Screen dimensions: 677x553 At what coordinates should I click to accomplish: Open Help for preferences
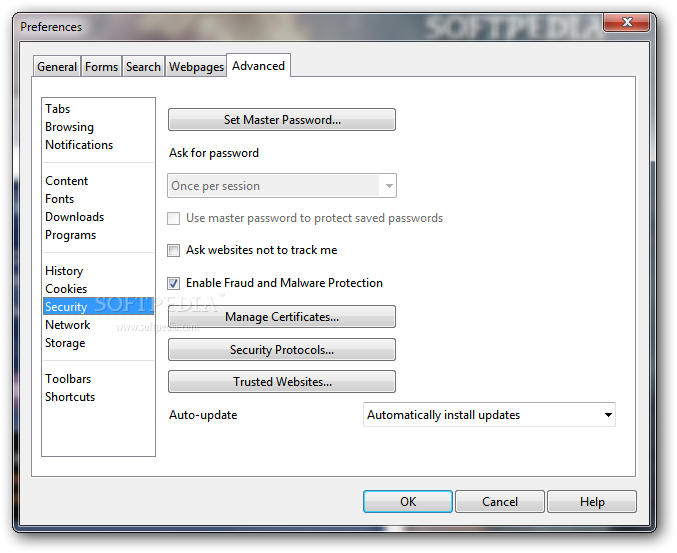click(x=592, y=502)
